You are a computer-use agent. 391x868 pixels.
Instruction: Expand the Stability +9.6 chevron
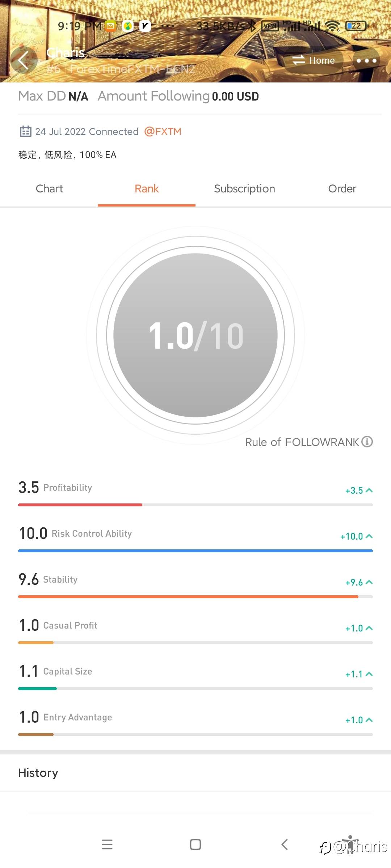click(369, 582)
